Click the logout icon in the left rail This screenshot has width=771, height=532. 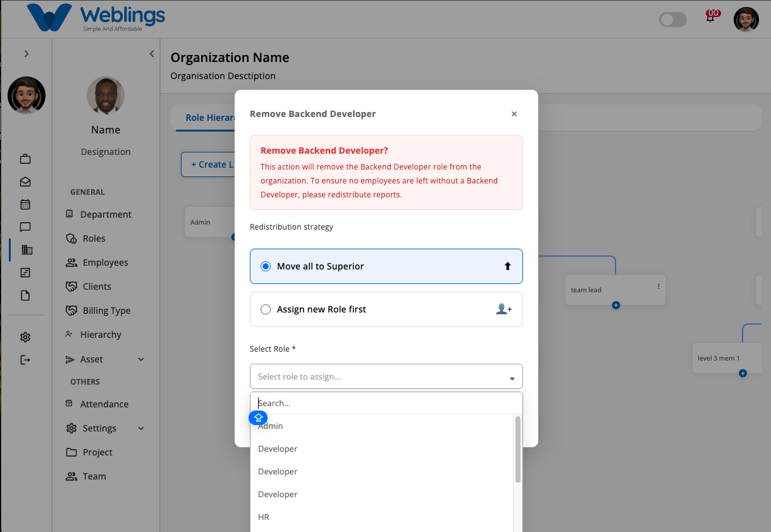25,360
